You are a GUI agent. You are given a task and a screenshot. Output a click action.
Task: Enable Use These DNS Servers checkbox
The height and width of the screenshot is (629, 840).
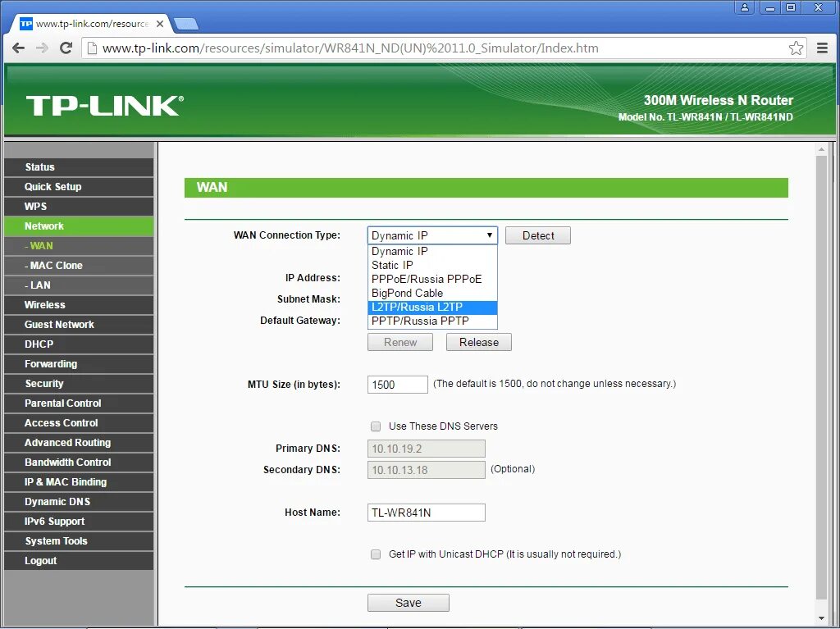pyautogui.click(x=376, y=426)
